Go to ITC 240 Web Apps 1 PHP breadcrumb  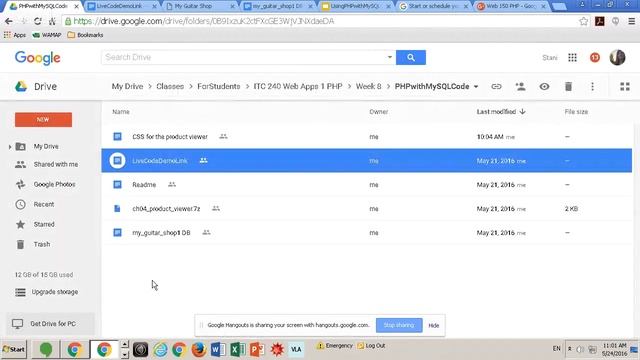click(298, 87)
